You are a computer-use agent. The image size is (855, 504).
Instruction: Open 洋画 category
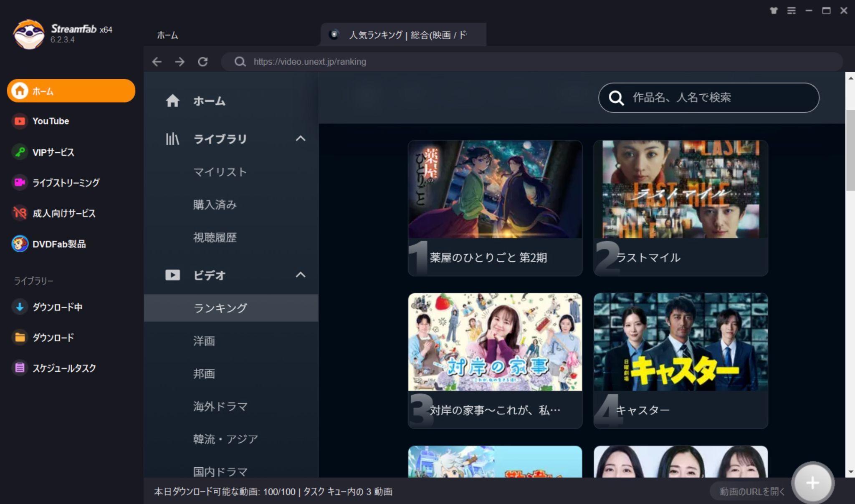(204, 341)
